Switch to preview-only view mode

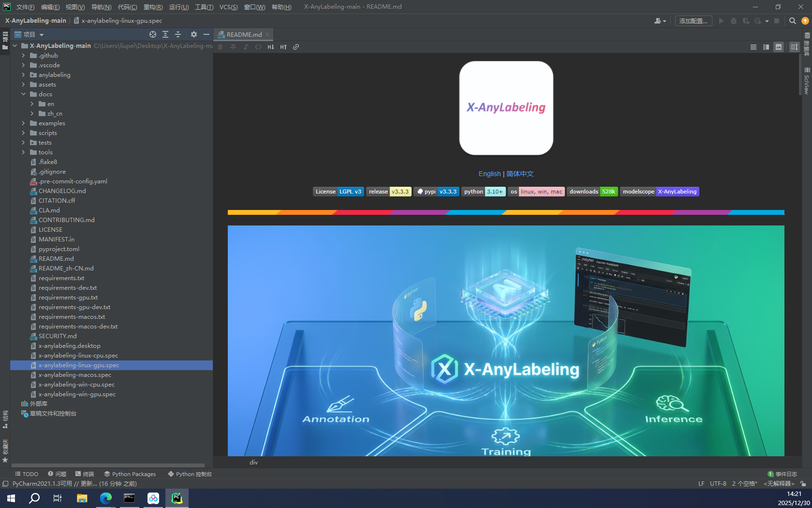[x=779, y=47]
